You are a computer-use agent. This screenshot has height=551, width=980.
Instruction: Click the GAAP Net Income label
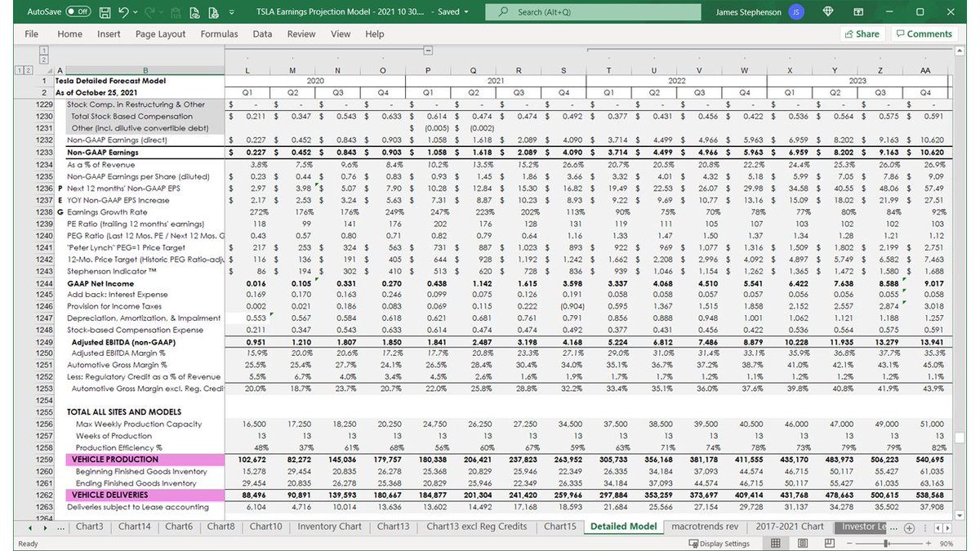[x=100, y=282]
